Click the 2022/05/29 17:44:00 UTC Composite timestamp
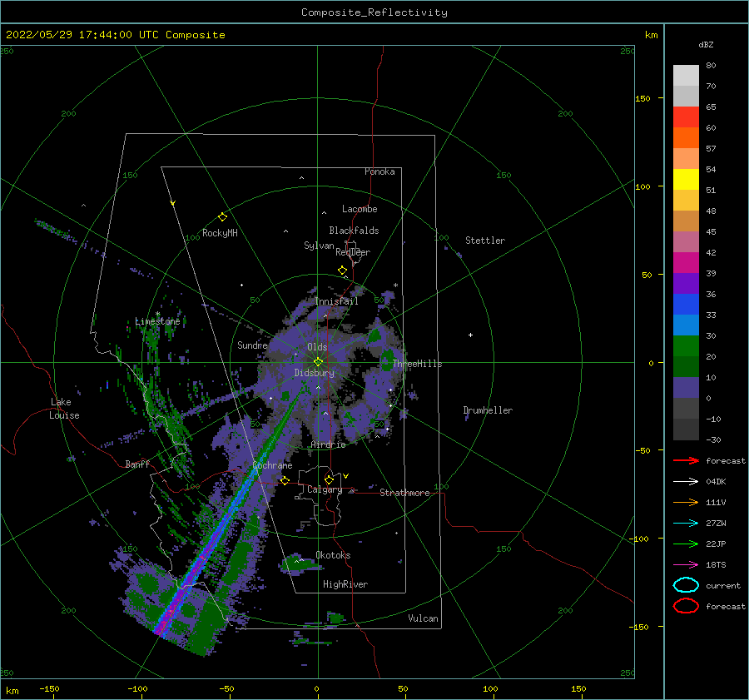This screenshot has height=700, width=749. pyautogui.click(x=115, y=35)
